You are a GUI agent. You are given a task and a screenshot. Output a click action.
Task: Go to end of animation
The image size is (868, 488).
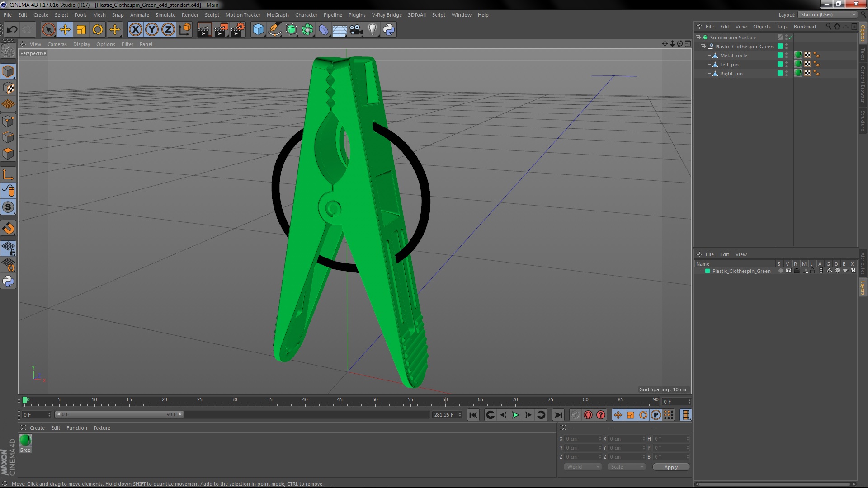click(x=558, y=415)
